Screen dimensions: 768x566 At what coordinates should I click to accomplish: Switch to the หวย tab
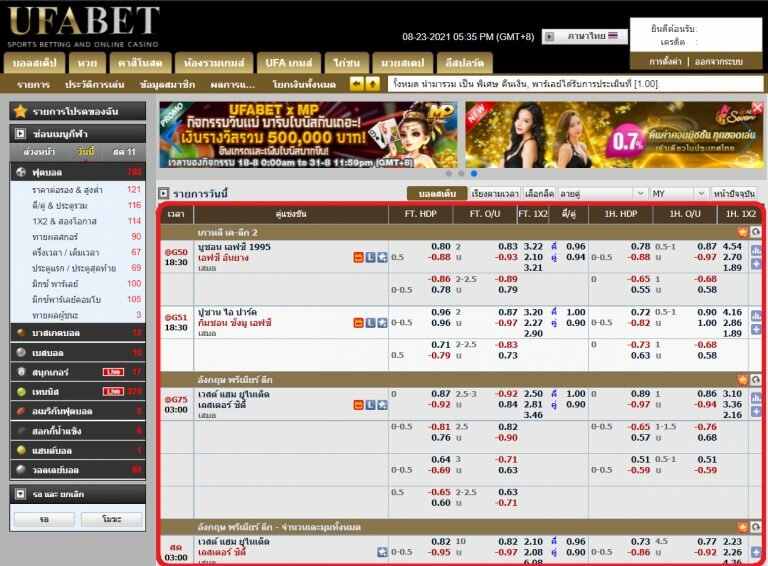click(x=87, y=63)
